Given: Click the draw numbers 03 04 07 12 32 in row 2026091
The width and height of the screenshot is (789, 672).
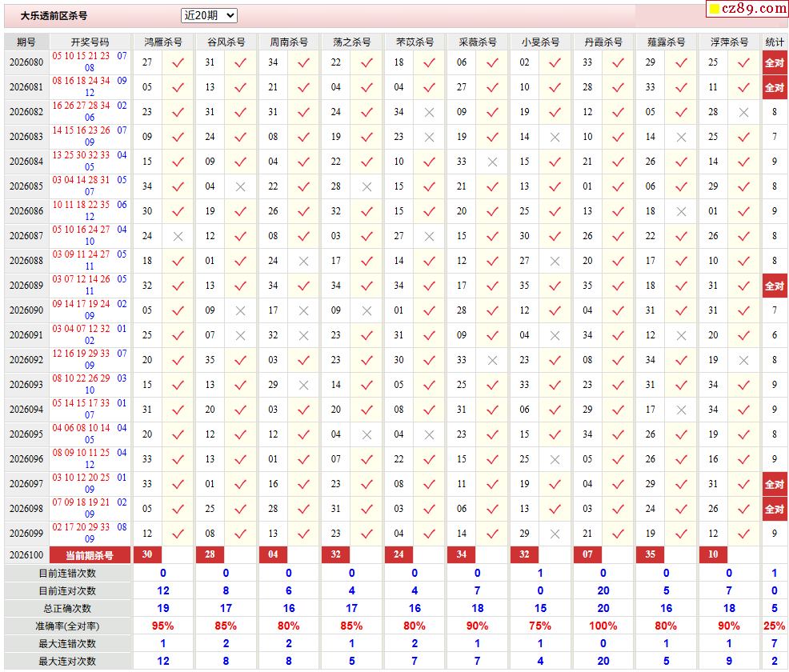Looking at the screenshot, I should [x=81, y=329].
